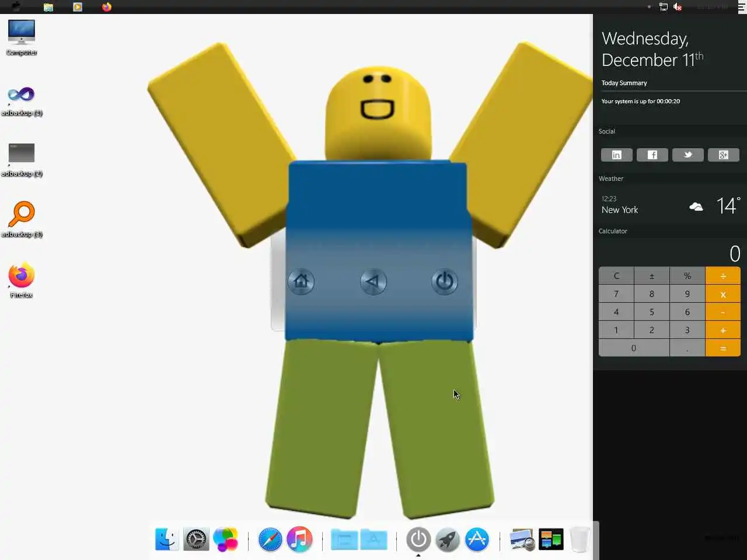Viewport: 747px width, 560px height.
Task: Open the Applications folder in the dock
Action: pyautogui.click(x=374, y=540)
